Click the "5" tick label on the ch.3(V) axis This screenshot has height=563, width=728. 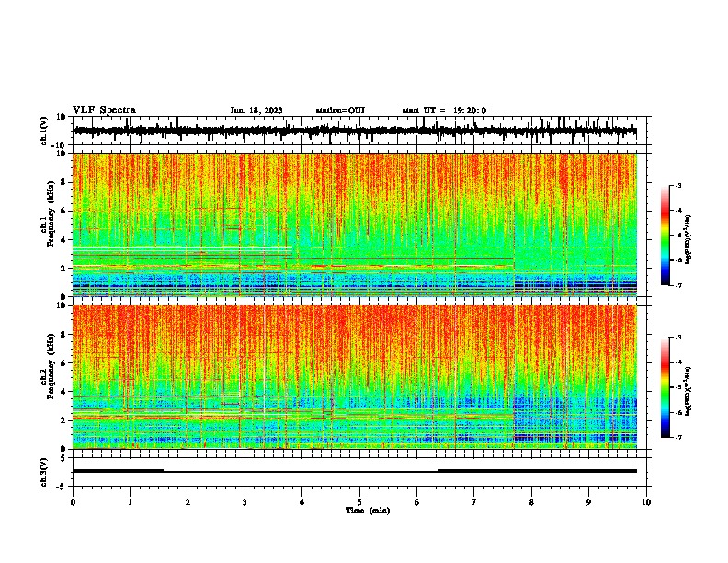click(x=63, y=457)
